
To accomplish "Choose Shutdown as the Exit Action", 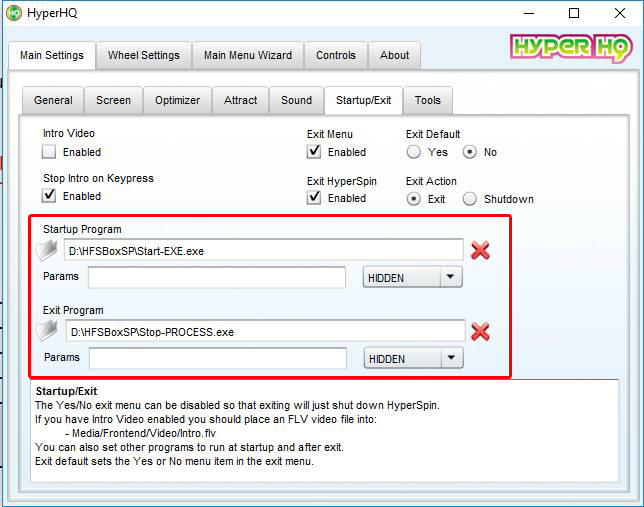I will pos(470,199).
